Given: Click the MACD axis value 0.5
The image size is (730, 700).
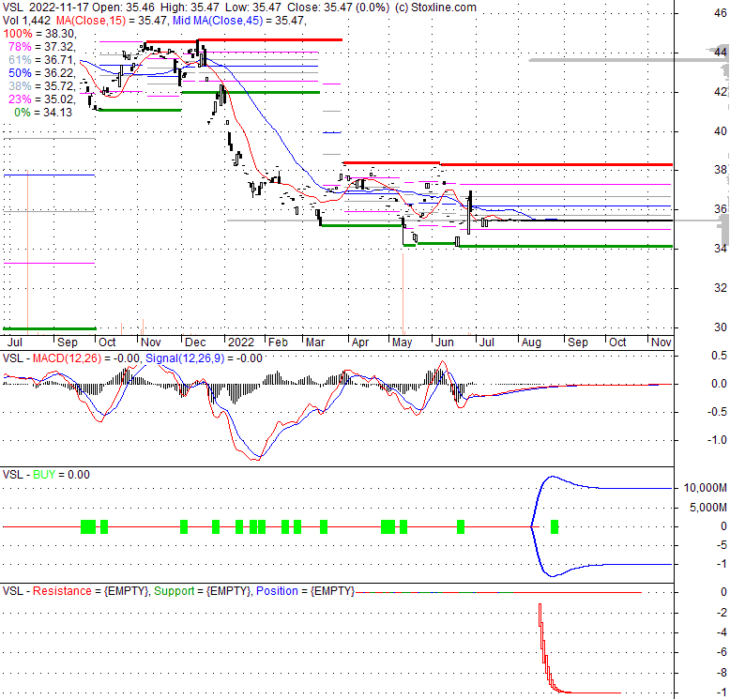Looking at the screenshot, I should (x=720, y=356).
